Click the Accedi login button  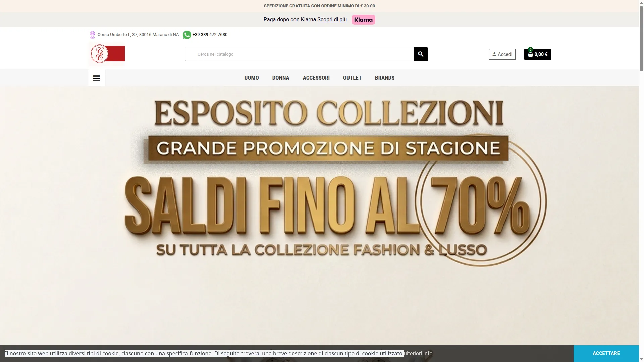tap(502, 54)
